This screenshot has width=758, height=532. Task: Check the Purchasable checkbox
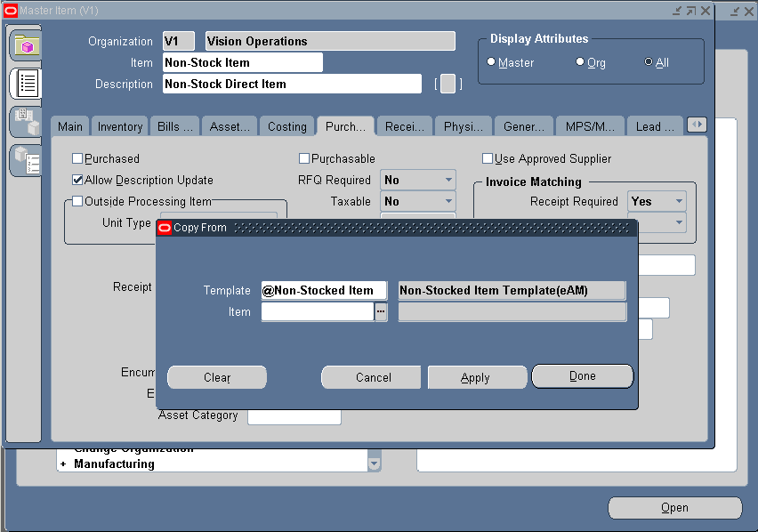point(304,158)
